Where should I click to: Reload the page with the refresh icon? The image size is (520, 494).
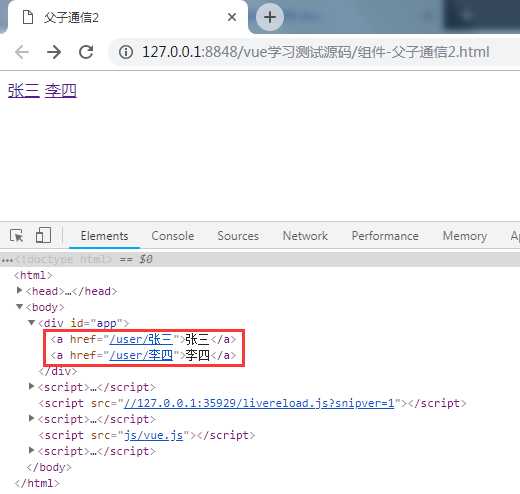point(86,52)
